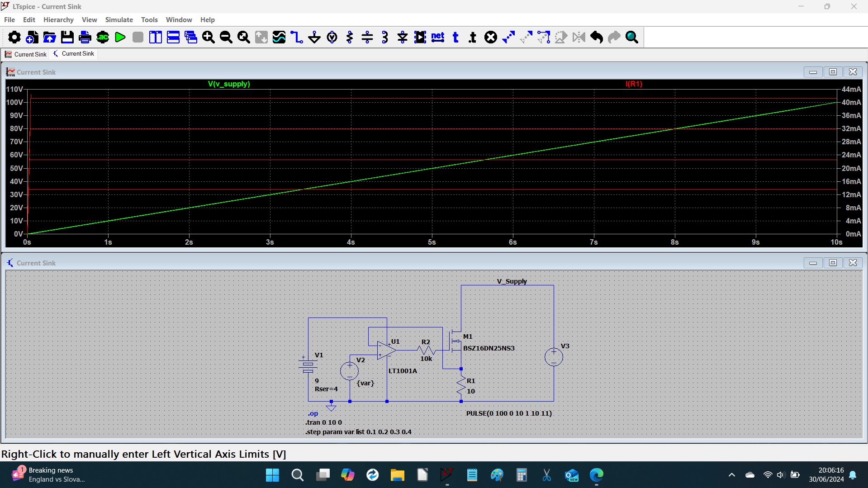This screenshot has height=488, width=868.
Task: Click the Rotate tool icon
Action: pos(561,37)
